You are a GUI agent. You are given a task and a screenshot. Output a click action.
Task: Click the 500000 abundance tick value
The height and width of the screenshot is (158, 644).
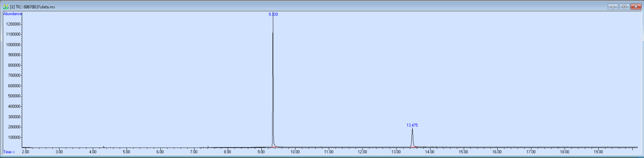pos(14,96)
